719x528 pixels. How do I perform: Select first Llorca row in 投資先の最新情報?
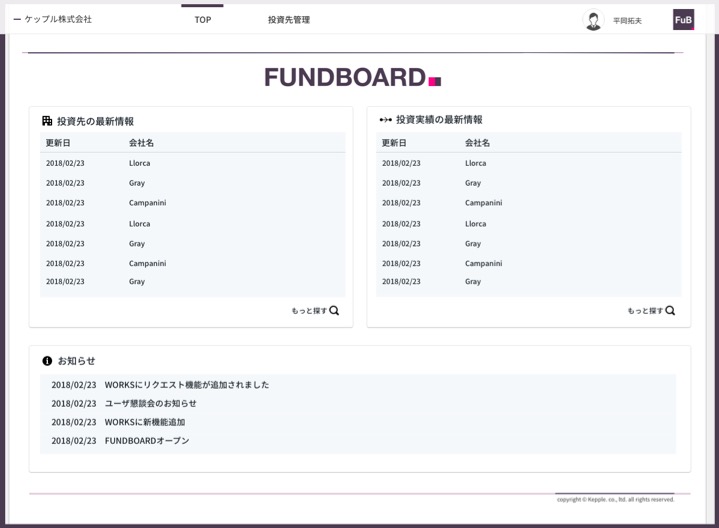(x=139, y=163)
